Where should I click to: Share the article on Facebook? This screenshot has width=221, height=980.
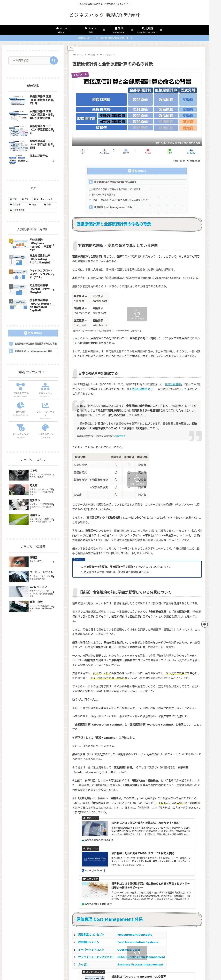click(104, 151)
